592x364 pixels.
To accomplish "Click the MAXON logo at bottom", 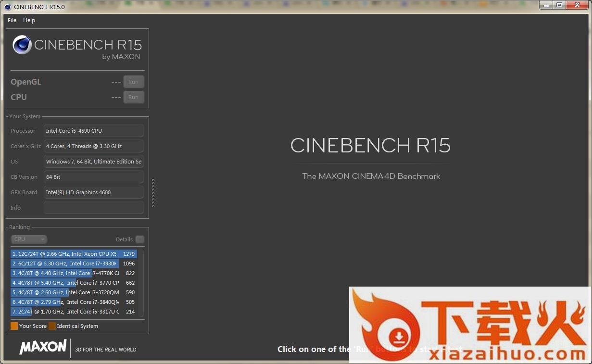I will 43,347.
